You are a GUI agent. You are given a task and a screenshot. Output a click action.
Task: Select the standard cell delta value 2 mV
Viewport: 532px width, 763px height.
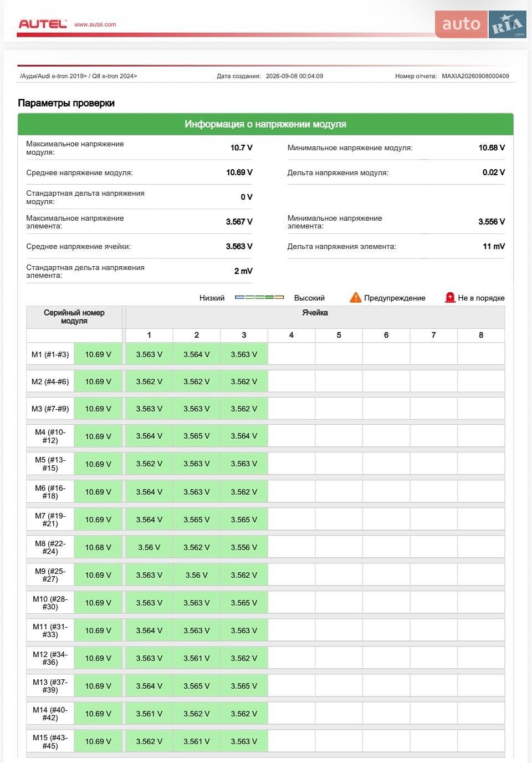(x=243, y=271)
